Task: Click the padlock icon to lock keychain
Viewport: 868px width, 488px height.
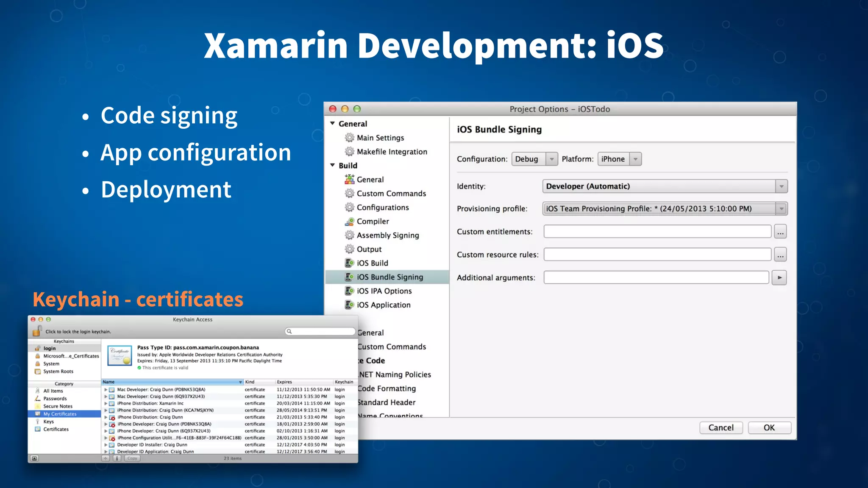Action: [x=37, y=330]
